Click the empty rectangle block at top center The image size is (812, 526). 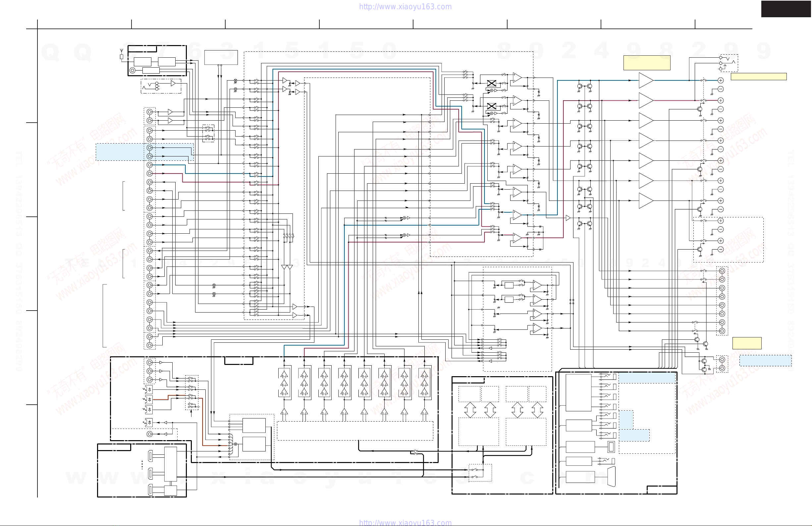[221, 57]
